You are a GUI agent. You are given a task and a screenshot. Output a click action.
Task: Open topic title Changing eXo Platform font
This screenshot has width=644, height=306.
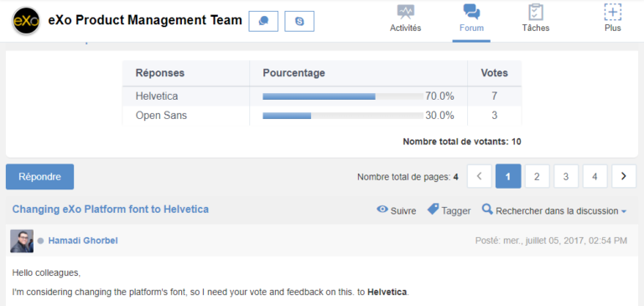coord(111,210)
